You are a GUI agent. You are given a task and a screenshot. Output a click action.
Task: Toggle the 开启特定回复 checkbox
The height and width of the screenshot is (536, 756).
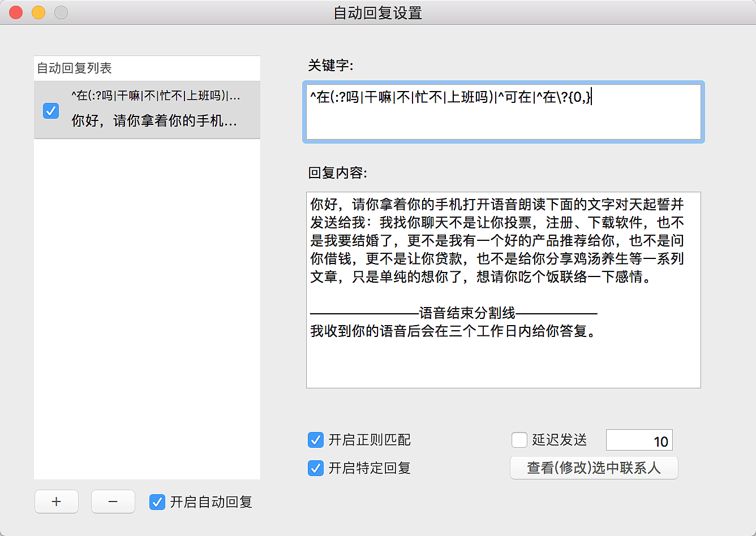click(x=316, y=468)
